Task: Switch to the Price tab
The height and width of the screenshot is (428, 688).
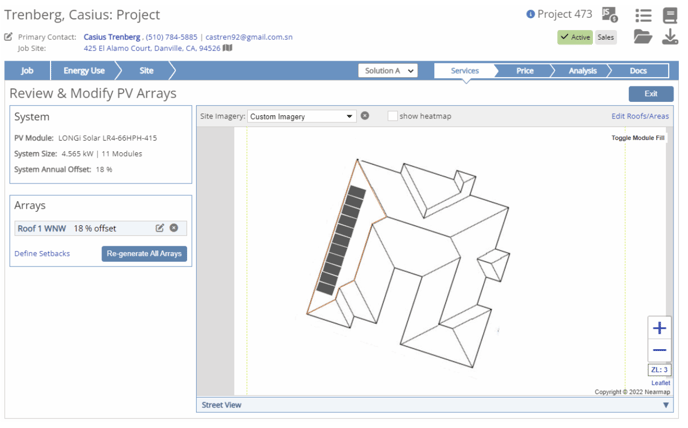Action: click(x=525, y=71)
